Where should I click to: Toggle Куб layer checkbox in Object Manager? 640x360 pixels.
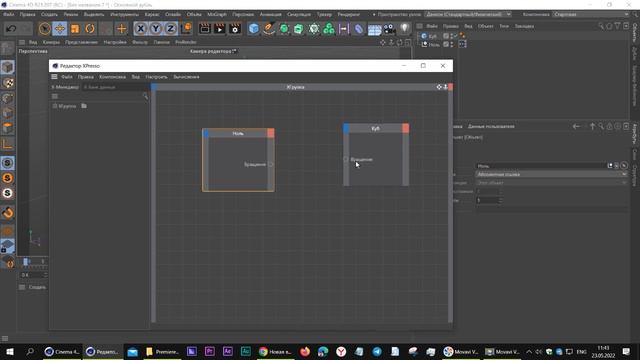coord(446,36)
